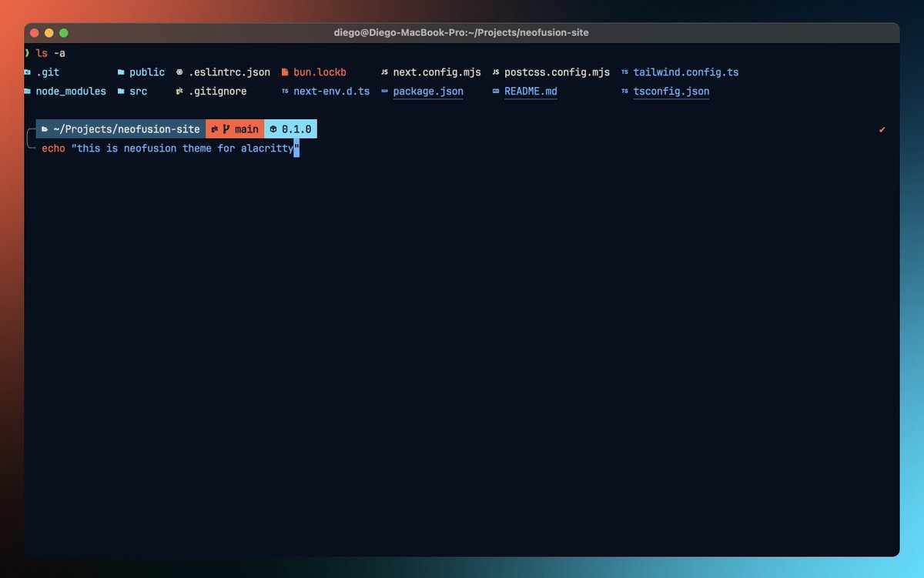Click the icon before README.md
Screen dimensions: 924x578
[x=496, y=91]
